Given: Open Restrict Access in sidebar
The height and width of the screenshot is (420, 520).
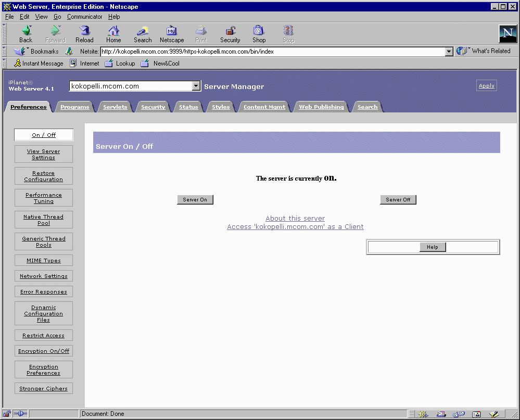Looking at the screenshot, I should click(x=43, y=336).
